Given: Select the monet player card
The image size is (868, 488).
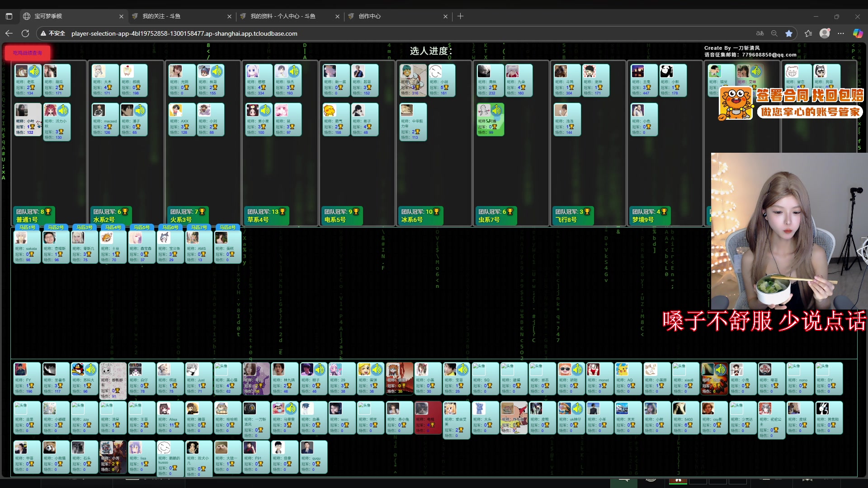Looking at the screenshot, I should (600, 378).
